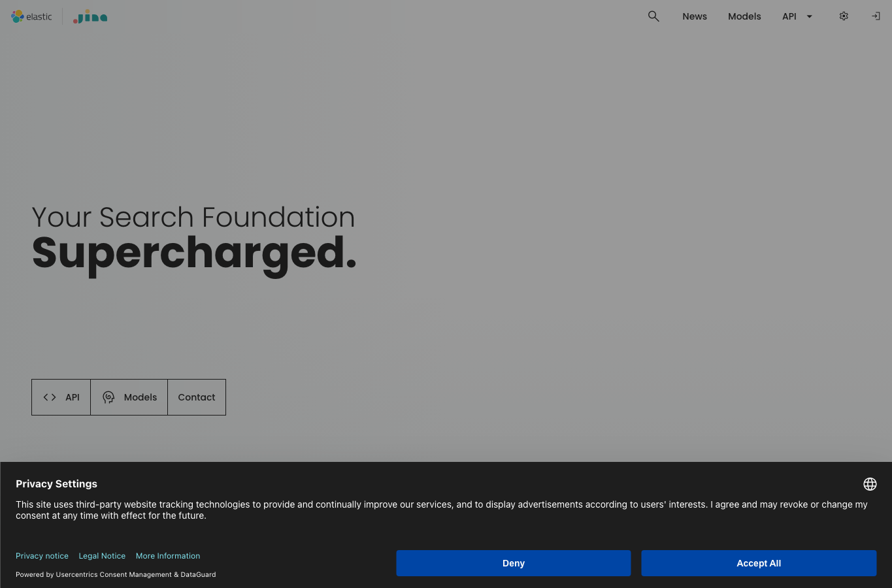This screenshot has height=588, width=892.
Task: Open the Models menu in header
Action: coord(744,16)
